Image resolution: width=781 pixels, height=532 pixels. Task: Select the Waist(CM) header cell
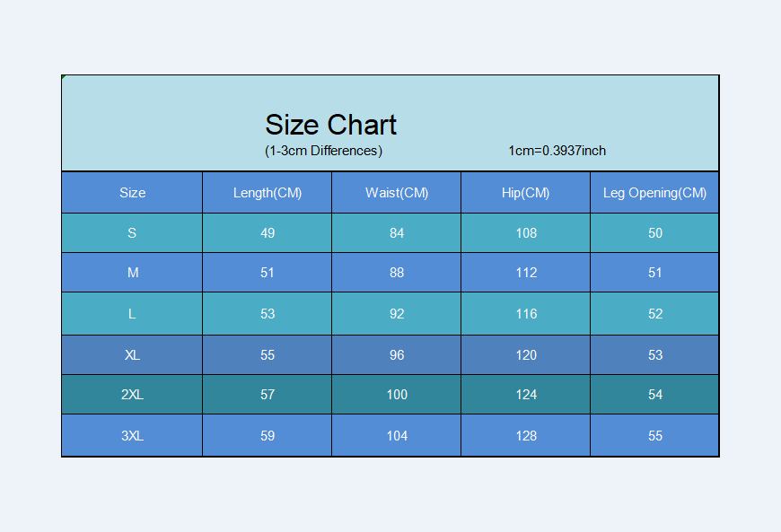pyautogui.click(x=397, y=193)
